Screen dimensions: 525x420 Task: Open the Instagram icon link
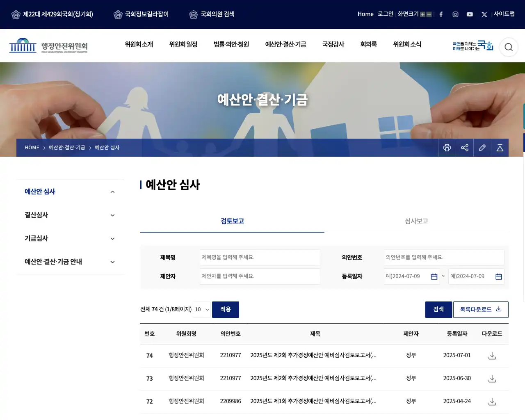coord(455,14)
